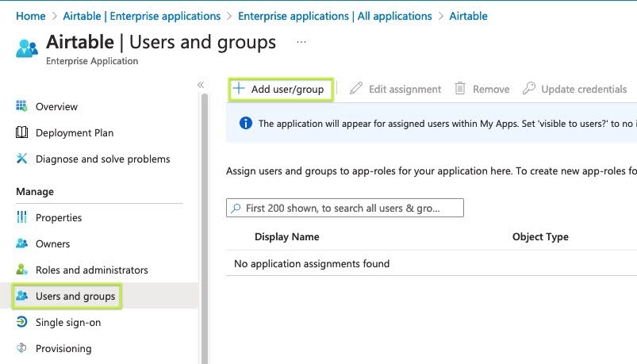
Task: Sort by Display Name column header
Action: [x=287, y=237]
